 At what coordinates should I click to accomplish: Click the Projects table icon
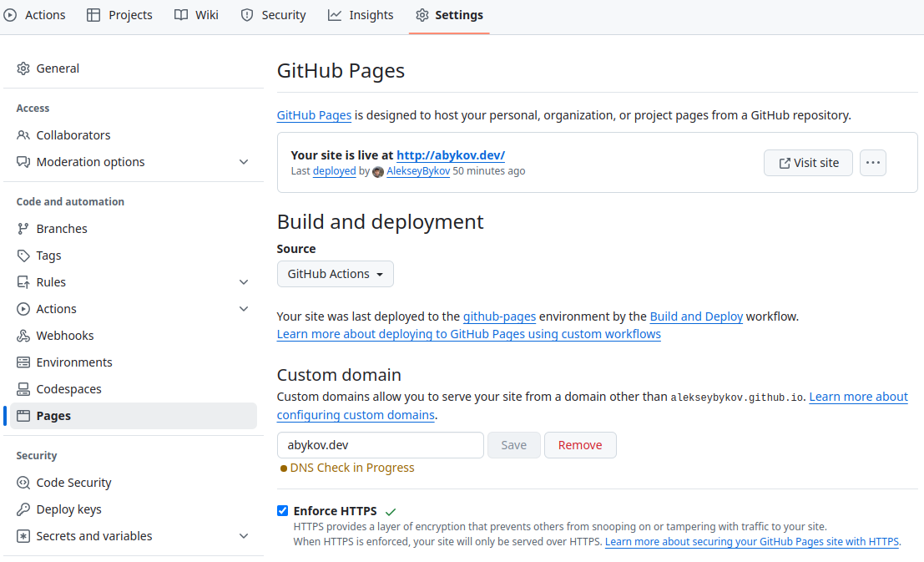tap(93, 15)
